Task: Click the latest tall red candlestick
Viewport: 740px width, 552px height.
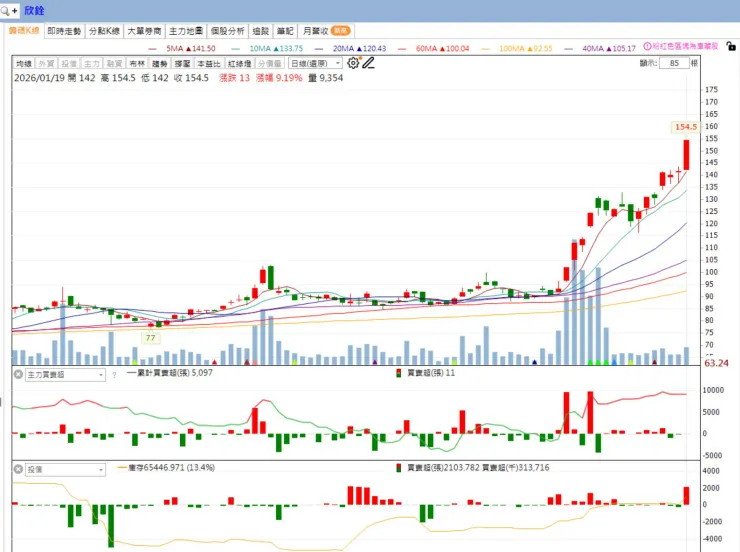Action: 686,155
